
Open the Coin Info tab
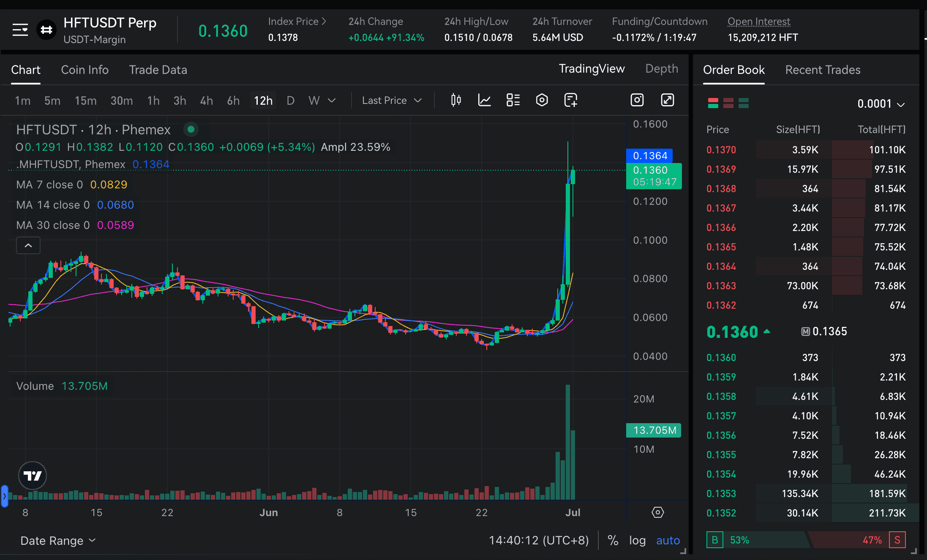(x=85, y=70)
